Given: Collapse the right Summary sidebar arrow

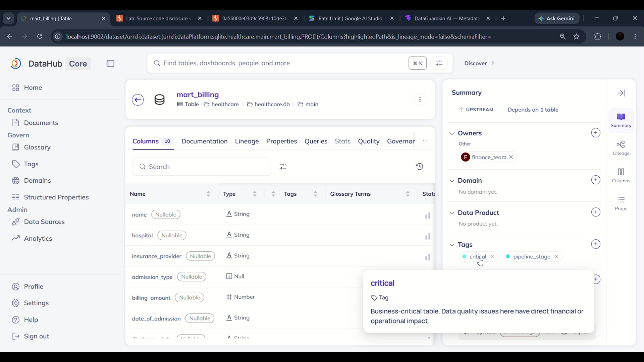Looking at the screenshot, I should coord(621,93).
